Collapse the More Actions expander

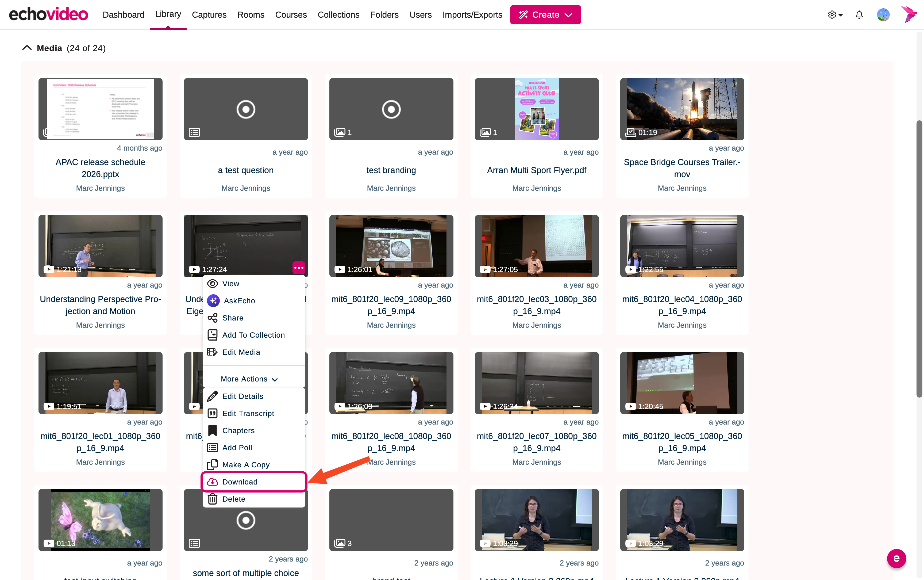[x=249, y=379]
